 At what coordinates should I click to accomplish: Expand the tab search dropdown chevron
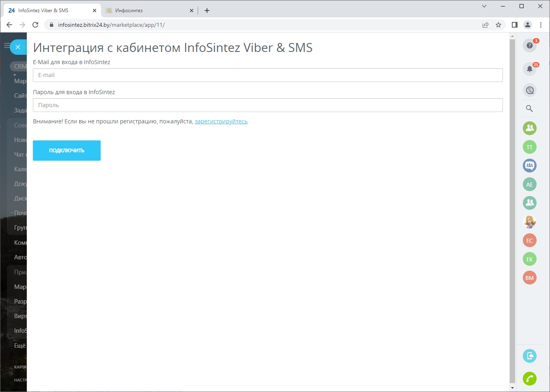tap(484, 6)
